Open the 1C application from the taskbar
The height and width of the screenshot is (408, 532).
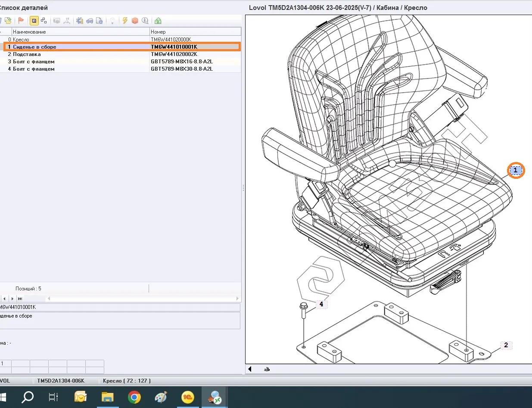(188, 397)
